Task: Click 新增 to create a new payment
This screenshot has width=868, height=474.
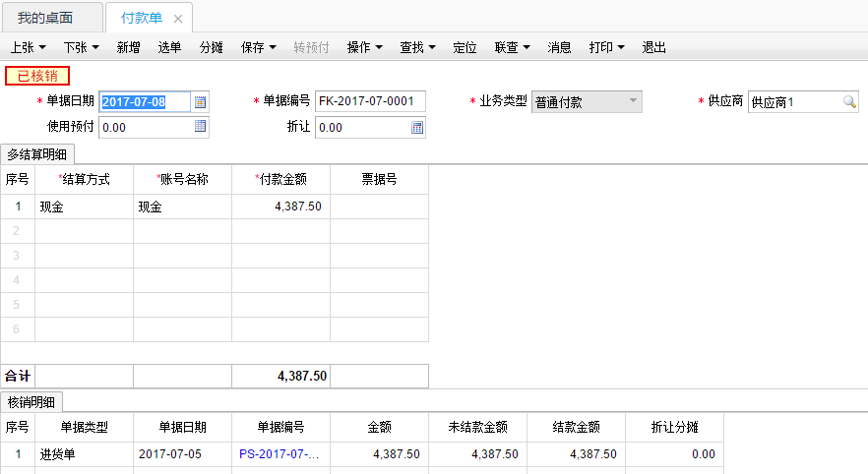Action: pos(128,47)
